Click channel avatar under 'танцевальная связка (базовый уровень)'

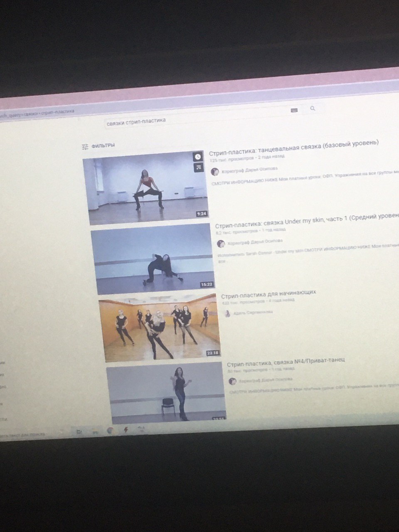(x=215, y=172)
